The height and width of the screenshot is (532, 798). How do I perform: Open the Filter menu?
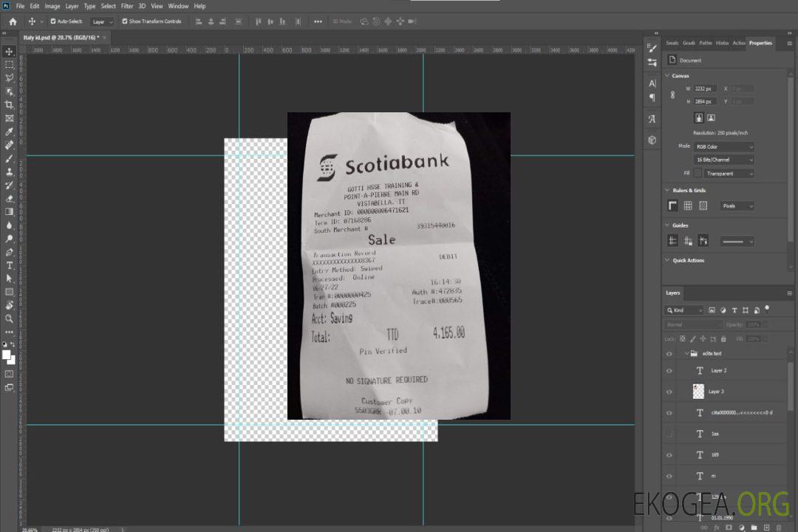(127, 6)
